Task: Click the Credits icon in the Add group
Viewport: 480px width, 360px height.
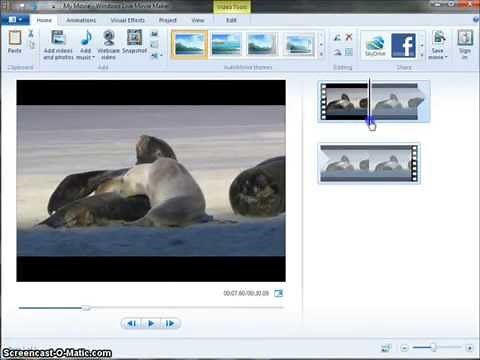Action: coord(154,55)
